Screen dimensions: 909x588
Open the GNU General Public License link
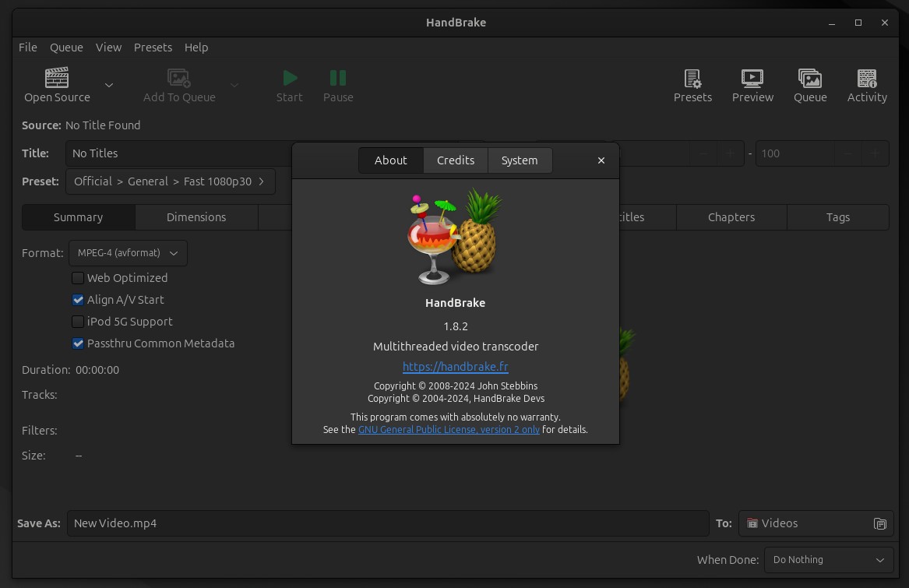449,430
